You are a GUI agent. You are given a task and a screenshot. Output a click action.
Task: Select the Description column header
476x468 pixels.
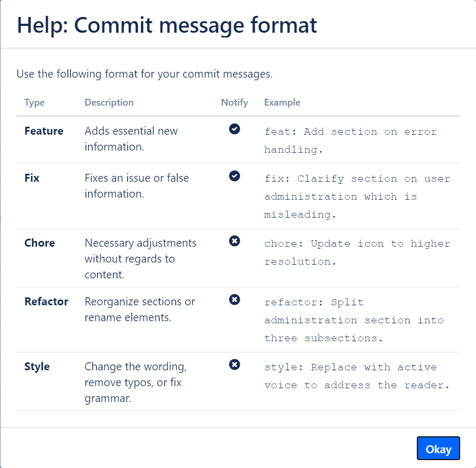pyautogui.click(x=109, y=102)
